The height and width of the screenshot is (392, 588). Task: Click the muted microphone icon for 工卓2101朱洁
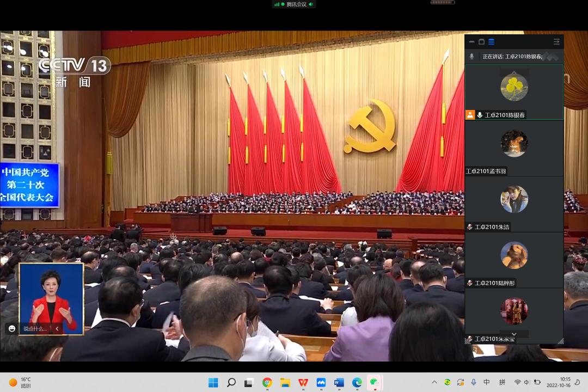[x=470, y=227]
